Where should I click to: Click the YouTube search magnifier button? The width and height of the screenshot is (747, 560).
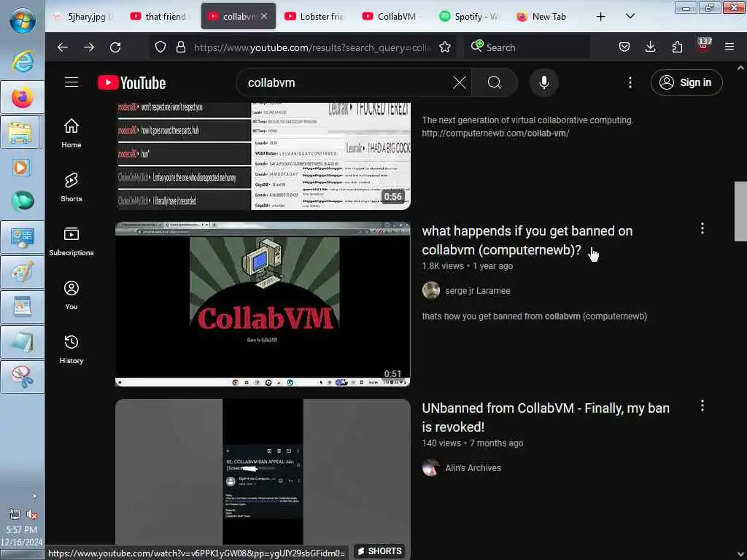495,83
